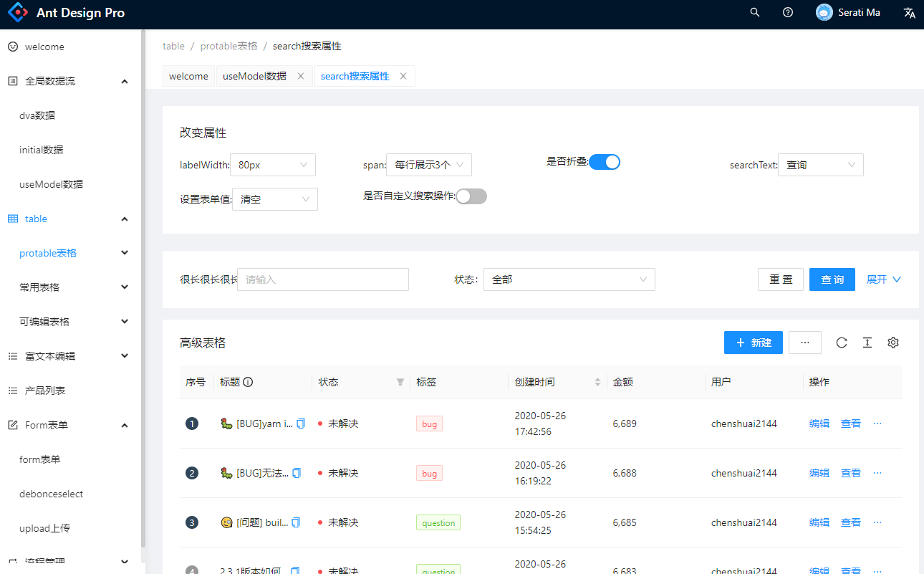
Task: Click the table refresh icon
Action: click(x=842, y=343)
